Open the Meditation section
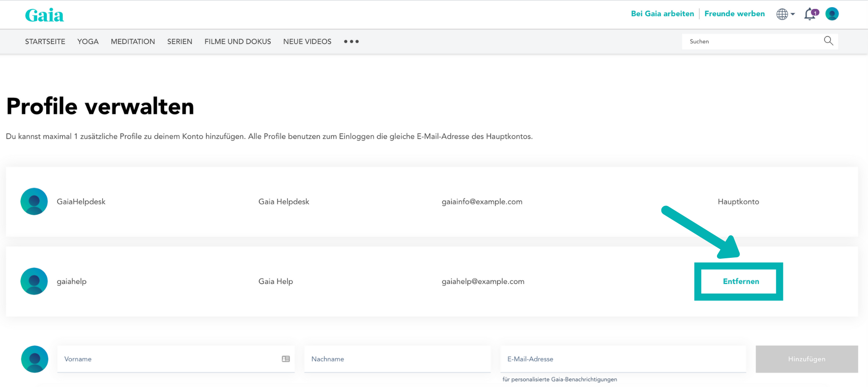868x387 pixels. tap(133, 42)
